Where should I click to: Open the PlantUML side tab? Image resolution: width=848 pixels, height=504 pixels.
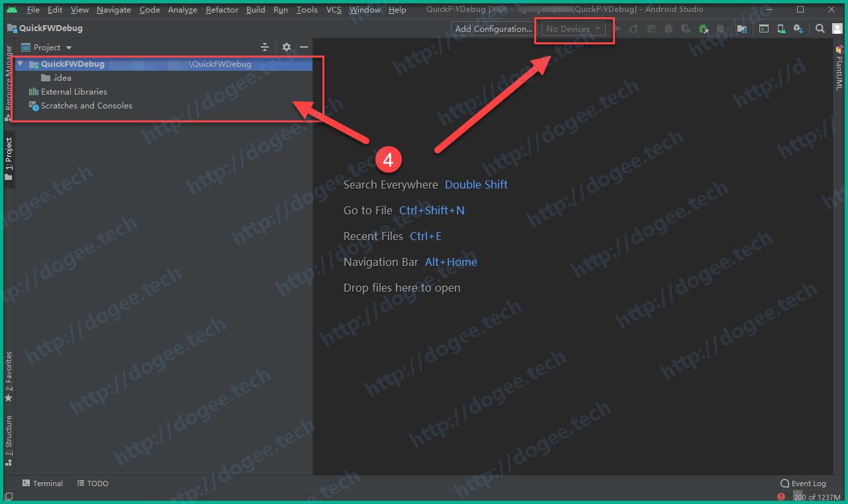coord(839,67)
